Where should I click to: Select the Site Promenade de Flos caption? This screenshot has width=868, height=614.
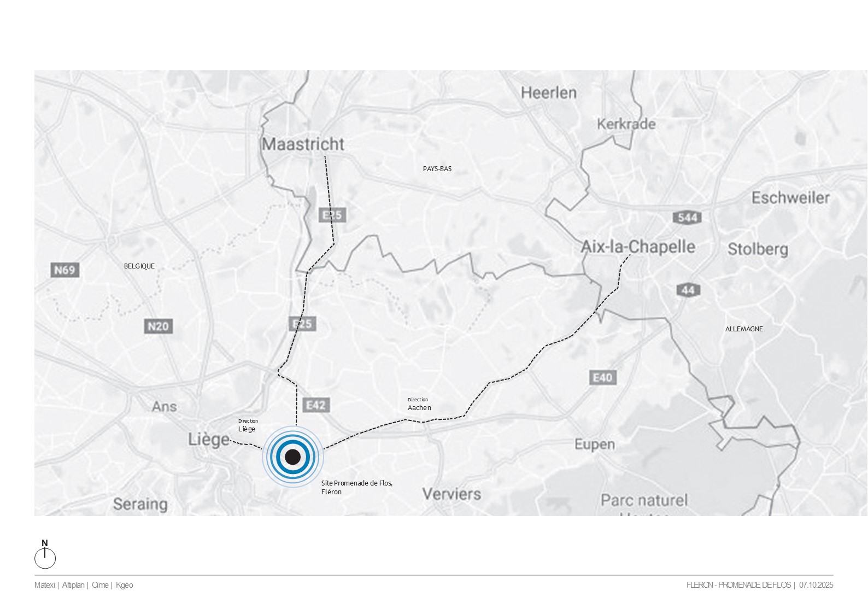coord(357,487)
